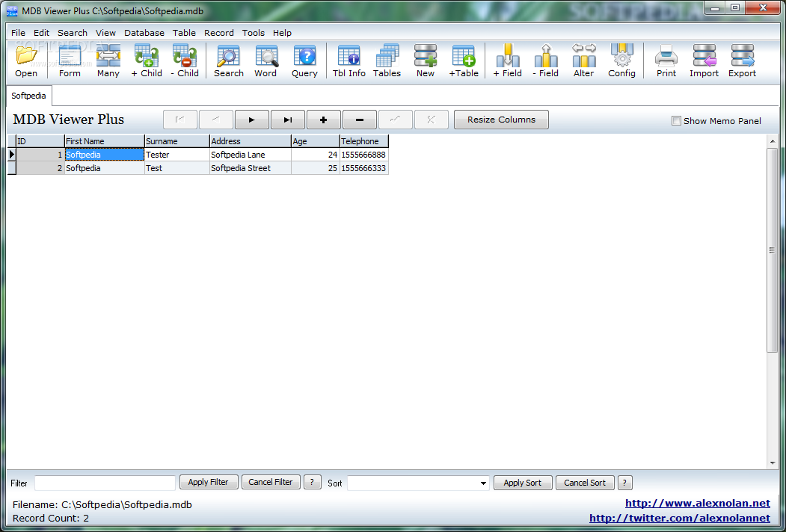Click the Resize Columns button
The height and width of the screenshot is (532, 786).
501,120
